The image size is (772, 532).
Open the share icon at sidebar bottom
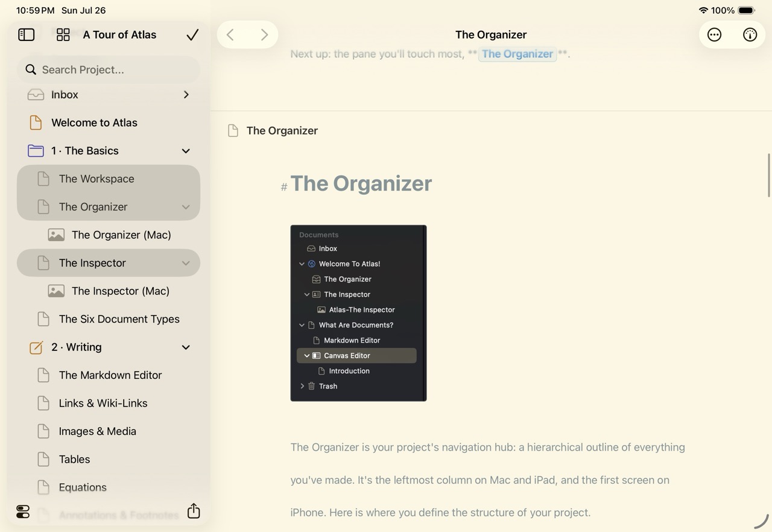(194, 511)
